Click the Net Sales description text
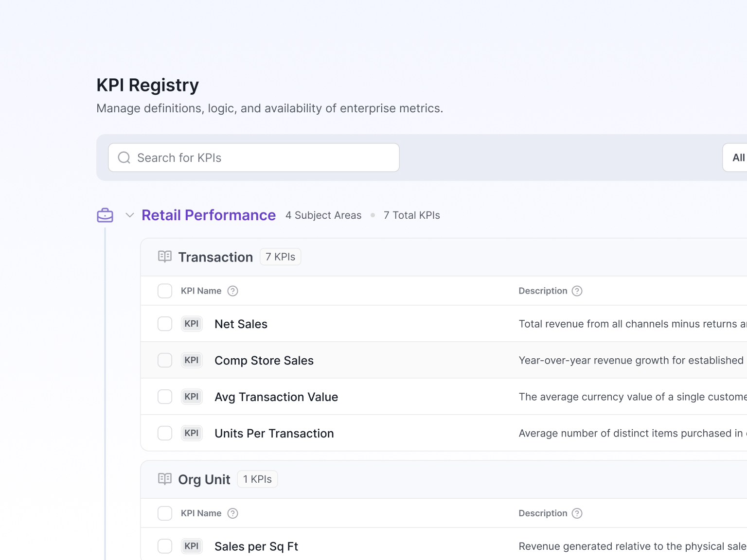This screenshot has height=560, width=747. click(633, 324)
